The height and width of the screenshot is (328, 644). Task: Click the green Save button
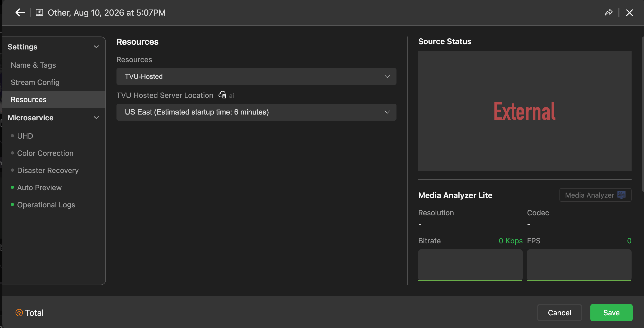(x=611, y=313)
